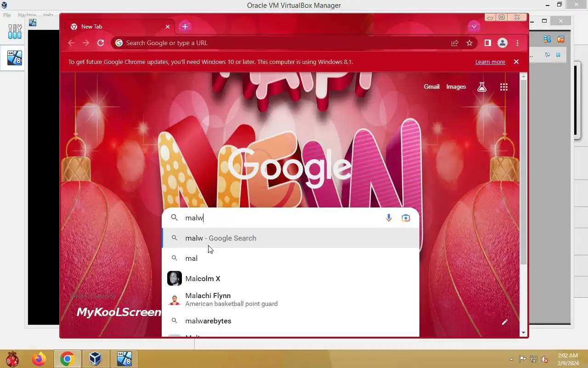Viewport: 588px width, 368px height.
Task: Open Action Center flag icon
Action: tap(522, 359)
